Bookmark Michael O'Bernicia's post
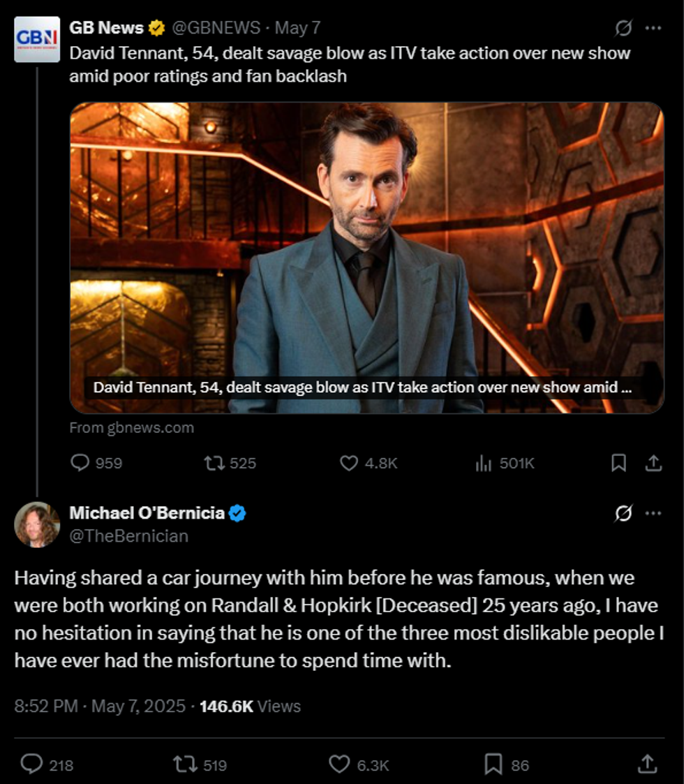Screen dimensions: 684x784 (493, 764)
